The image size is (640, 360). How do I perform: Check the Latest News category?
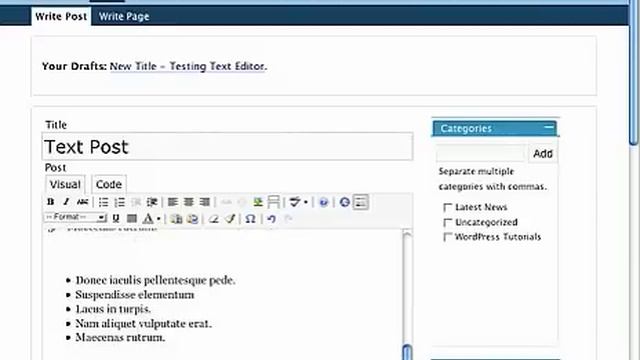447,207
